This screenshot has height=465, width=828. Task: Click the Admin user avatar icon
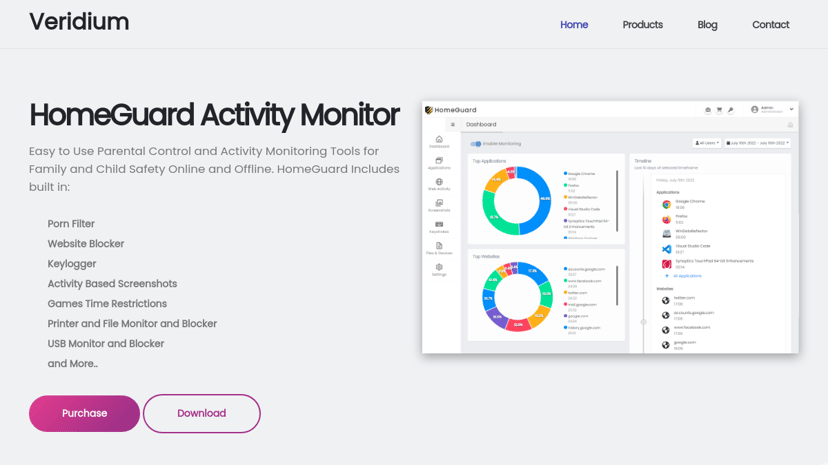click(x=755, y=109)
